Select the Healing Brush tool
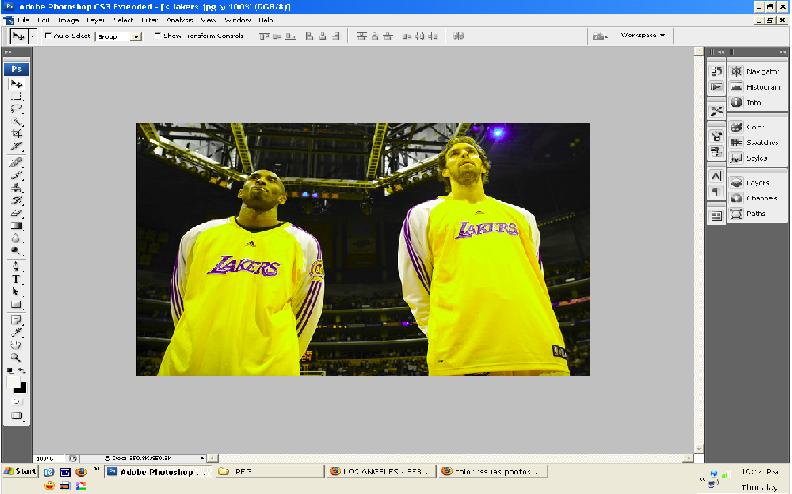The width and height of the screenshot is (792, 494). tap(16, 163)
